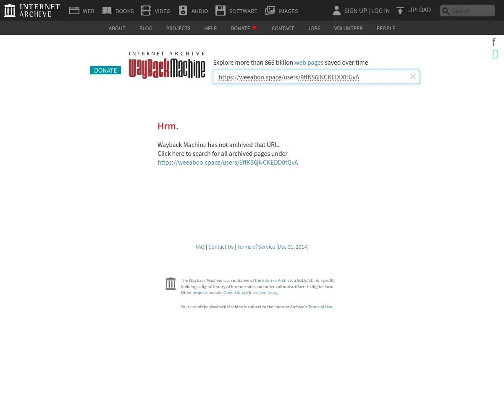Open the Images section icon

click(x=270, y=10)
